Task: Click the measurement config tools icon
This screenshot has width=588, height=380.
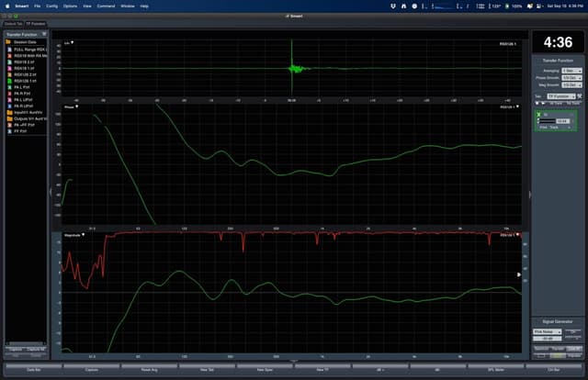Action: point(580,96)
